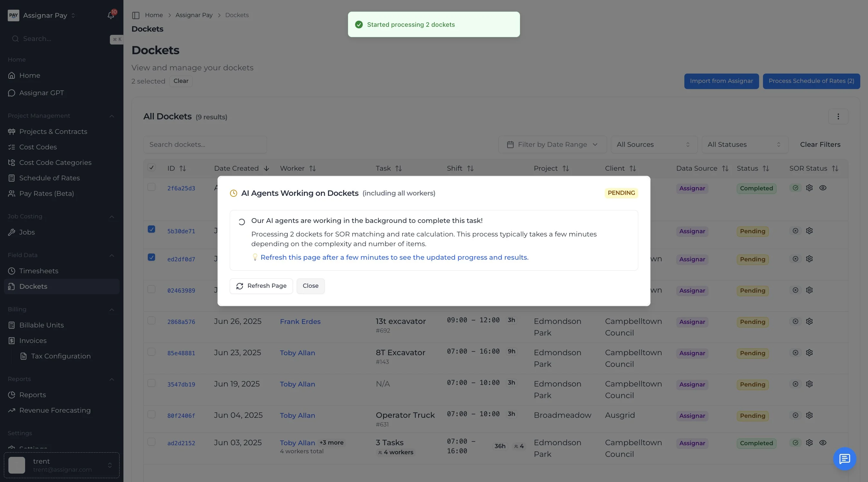The width and height of the screenshot is (868, 482).
Task: Open Timesheets in the sidebar
Action: coord(39,271)
